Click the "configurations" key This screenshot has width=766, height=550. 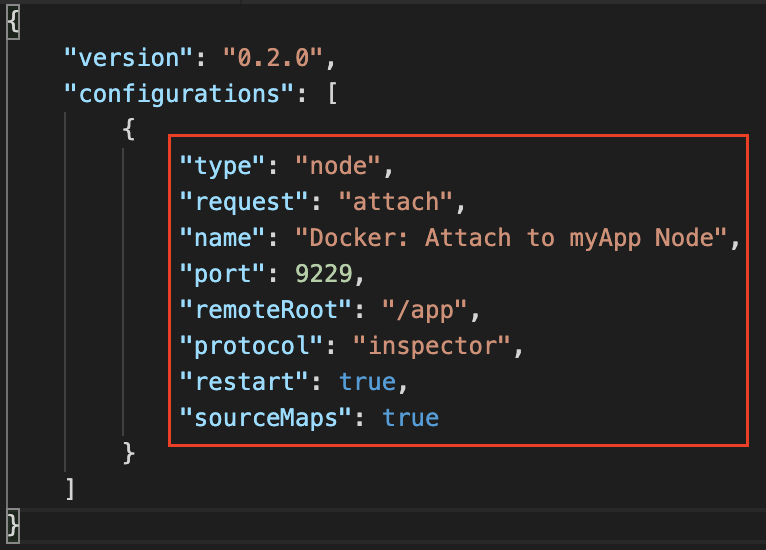click(179, 94)
